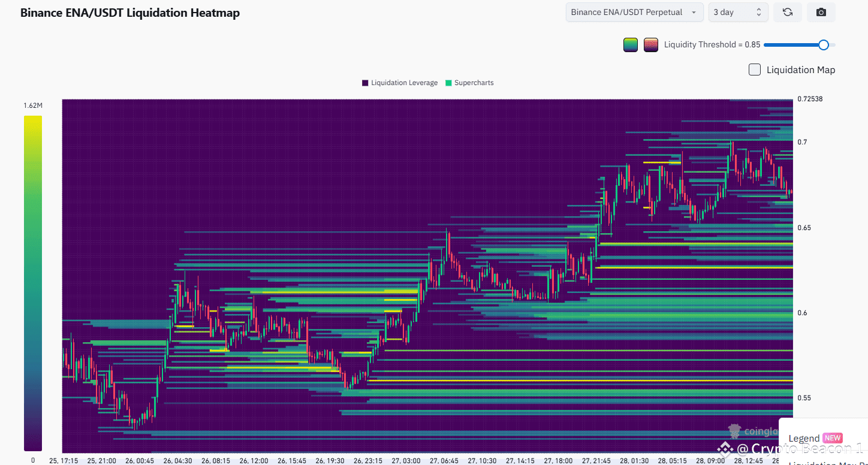868x465 pixels.
Task: Click the 28, 12:45 time axis label
Action: pos(749,461)
